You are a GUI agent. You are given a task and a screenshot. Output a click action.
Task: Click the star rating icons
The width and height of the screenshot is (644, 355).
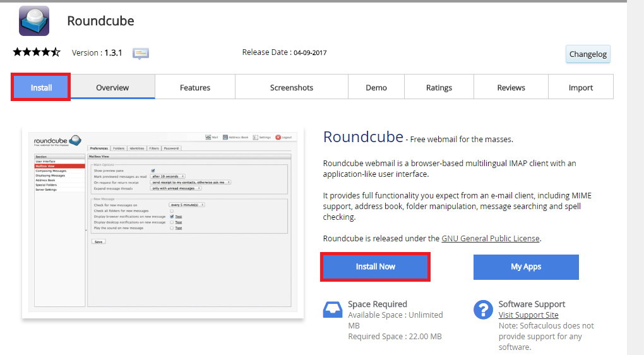tap(37, 52)
